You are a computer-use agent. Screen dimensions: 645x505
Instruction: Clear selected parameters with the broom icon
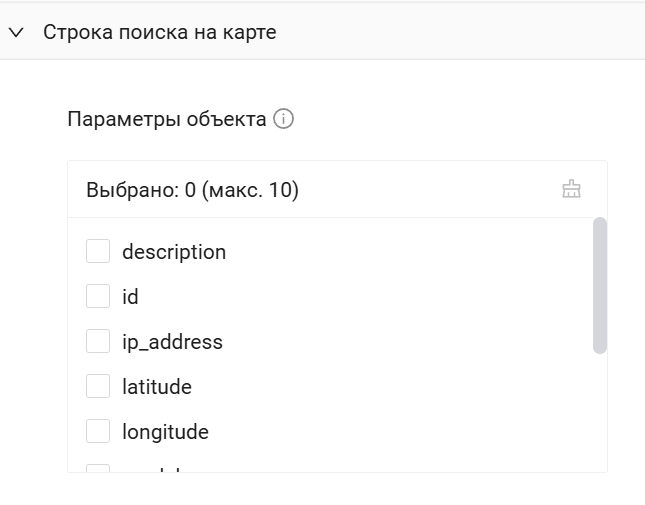[x=571, y=189]
